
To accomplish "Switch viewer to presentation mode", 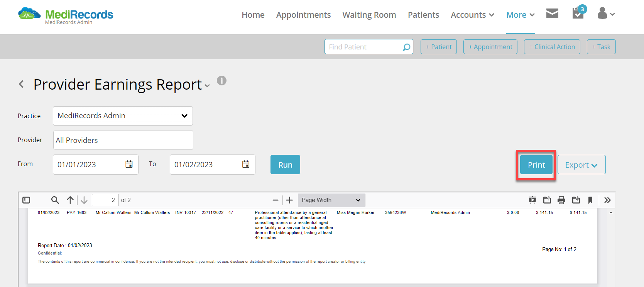I will click(x=532, y=200).
